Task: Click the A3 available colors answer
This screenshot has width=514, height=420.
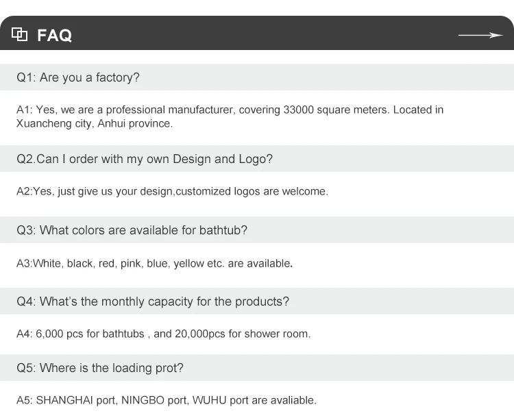Action: pyautogui.click(x=154, y=263)
